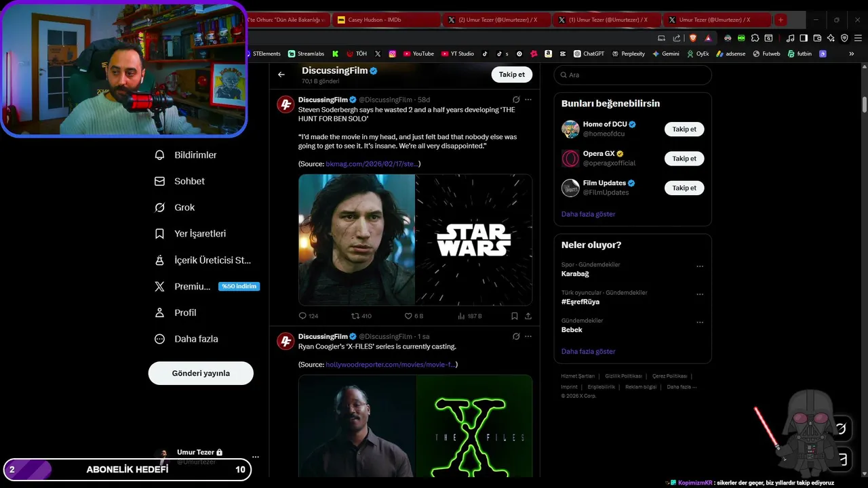The height and width of the screenshot is (488, 868).
Task: Switch to the Dün Aile Bakanlığı tab
Action: [x=288, y=20]
